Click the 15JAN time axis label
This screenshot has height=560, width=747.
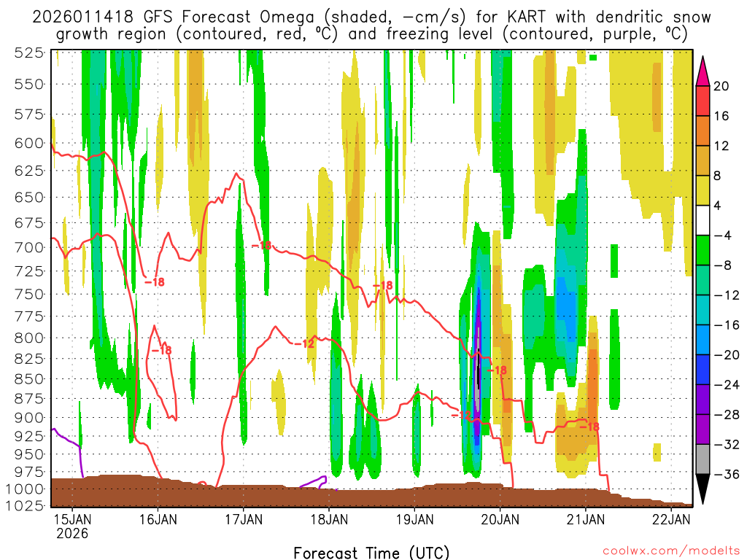coord(72,519)
